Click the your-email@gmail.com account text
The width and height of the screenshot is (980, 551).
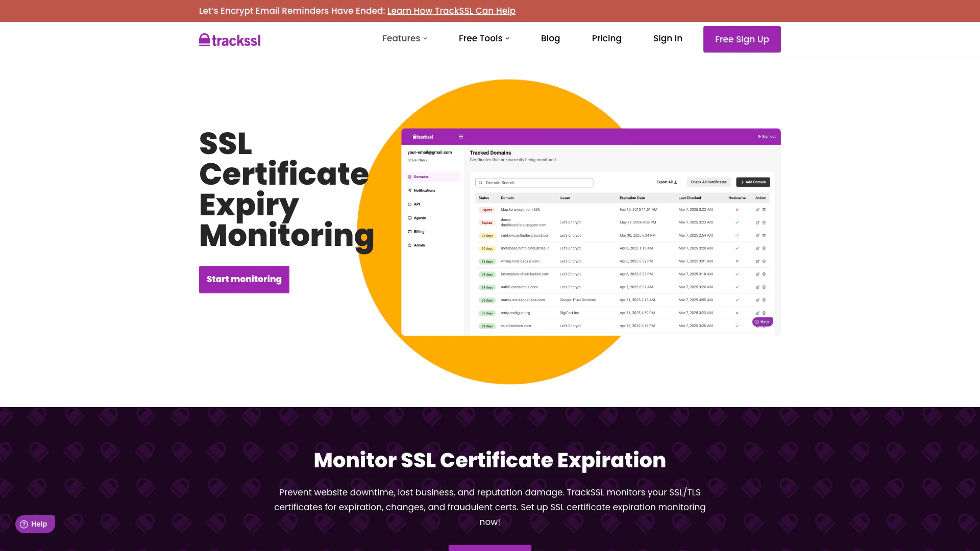click(x=429, y=153)
